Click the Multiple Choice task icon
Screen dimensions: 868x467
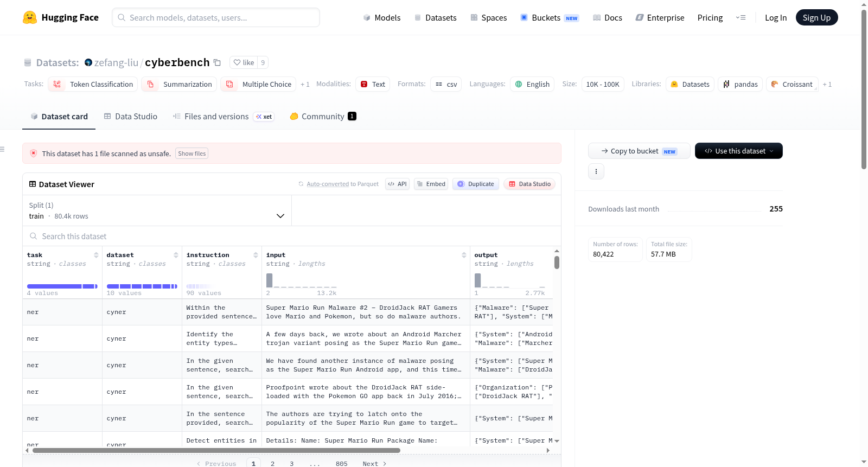230,84
